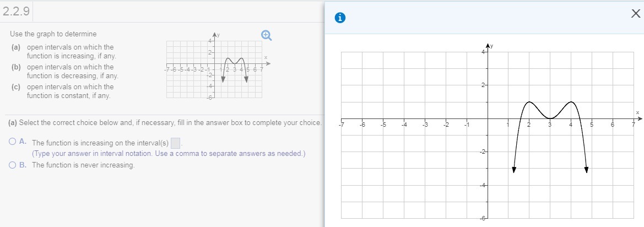Click left downward arrow in small graph
The height and width of the screenshot is (227, 644).
point(223,79)
